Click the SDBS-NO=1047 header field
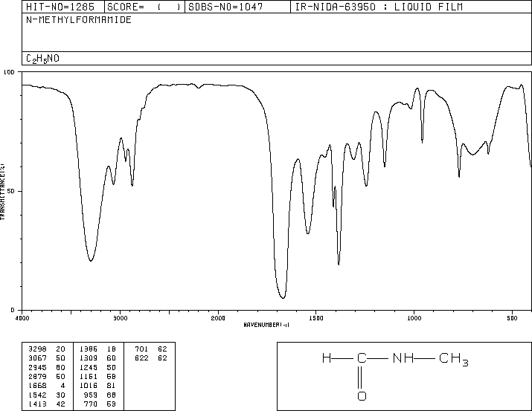Image resolution: width=532 pixels, height=411 pixels. click(225, 7)
